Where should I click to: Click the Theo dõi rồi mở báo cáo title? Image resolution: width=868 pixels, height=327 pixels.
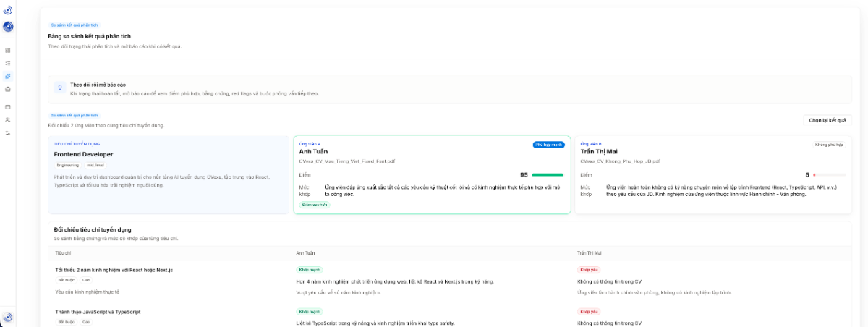pos(98,85)
